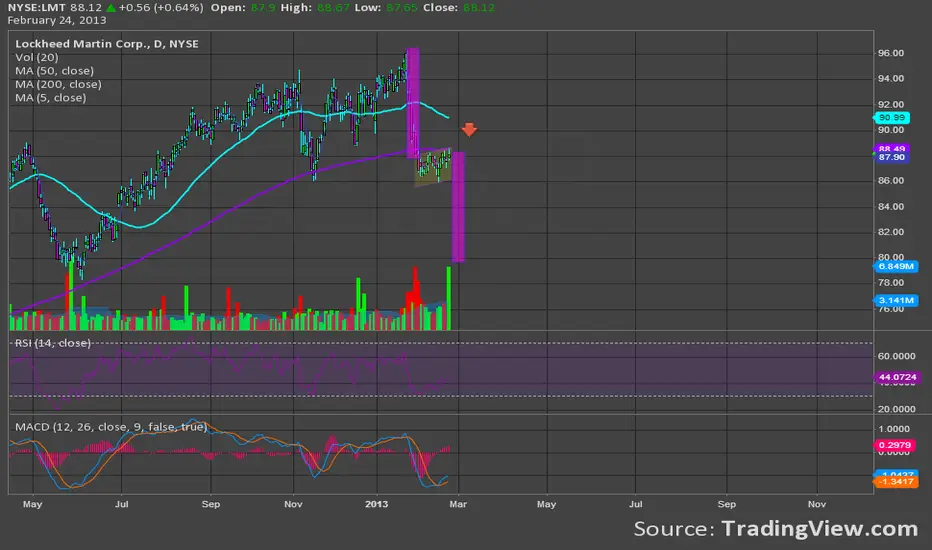
Task: Click the 60.0000 RSI axis label
Action: pyautogui.click(x=896, y=356)
